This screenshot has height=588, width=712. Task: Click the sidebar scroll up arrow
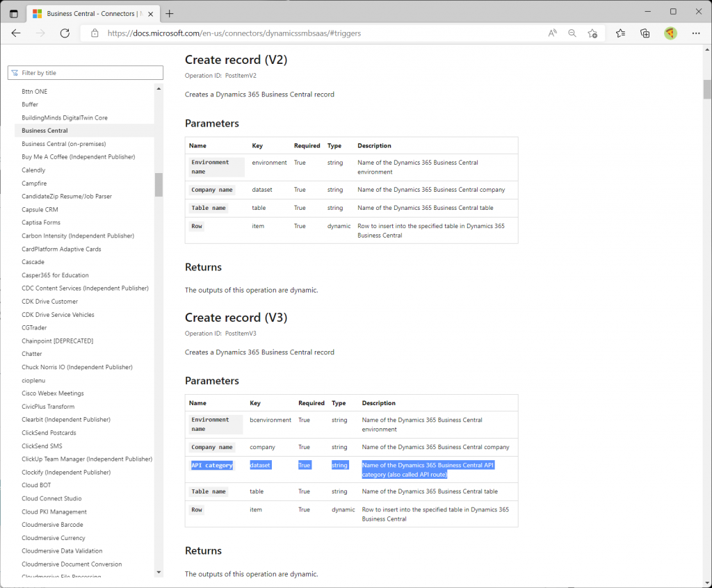pyautogui.click(x=159, y=88)
